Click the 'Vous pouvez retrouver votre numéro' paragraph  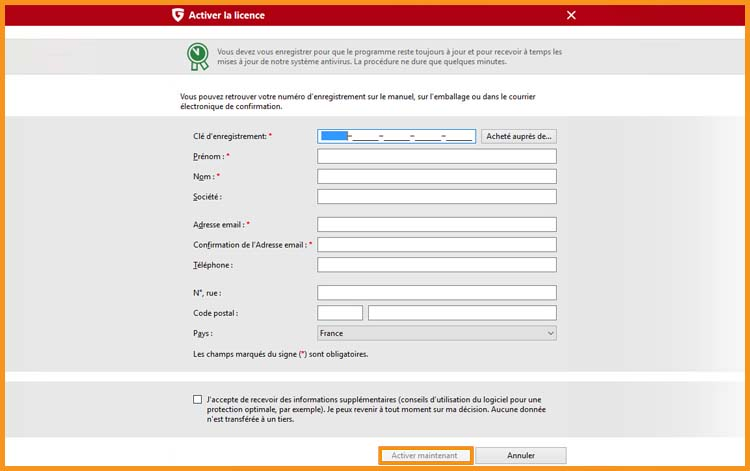358,101
